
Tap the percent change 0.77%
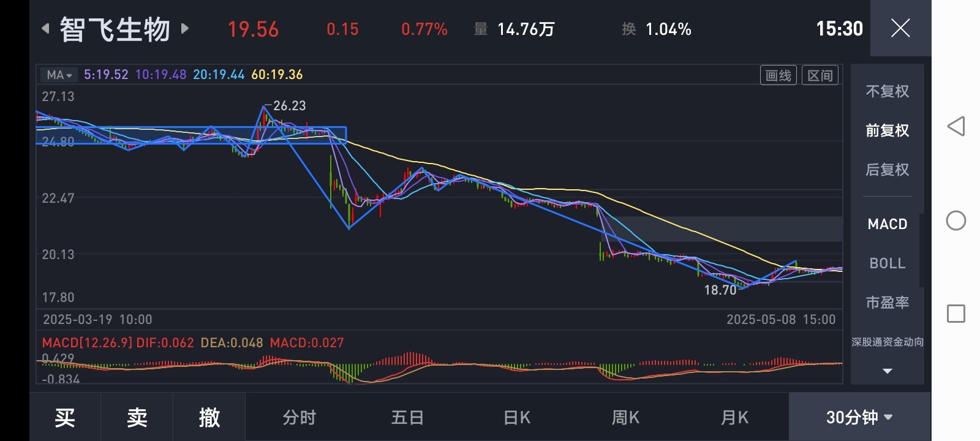[x=424, y=29]
